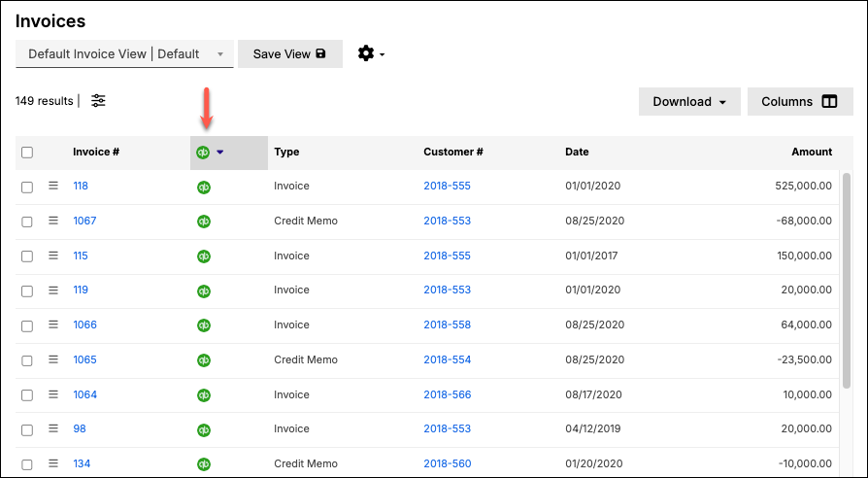Click the date 01/01/2017
Screen dimensions: 868x478
click(x=591, y=256)
